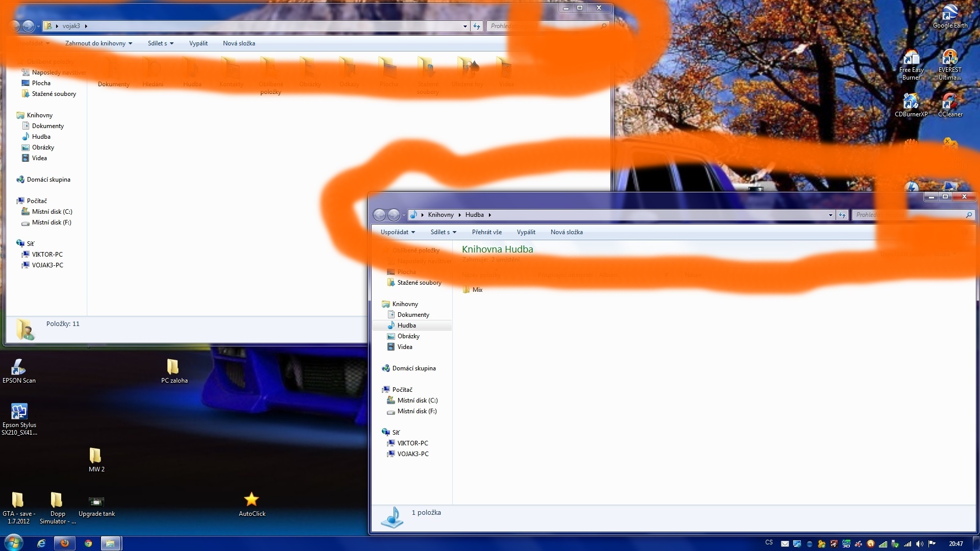Expand Uspořádat dropdown in Hudba window

[x=398, y=232]
